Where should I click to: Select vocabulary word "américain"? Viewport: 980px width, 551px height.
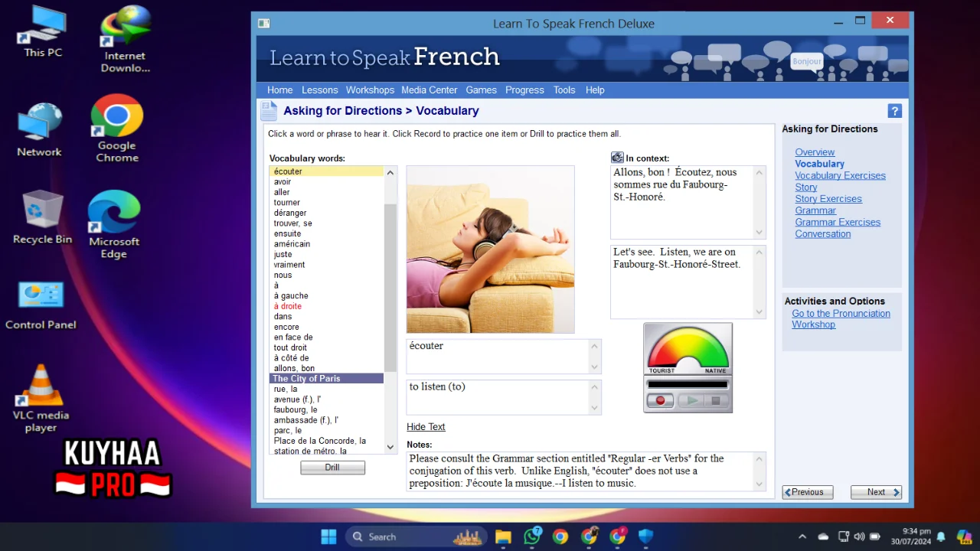(326, 244)
